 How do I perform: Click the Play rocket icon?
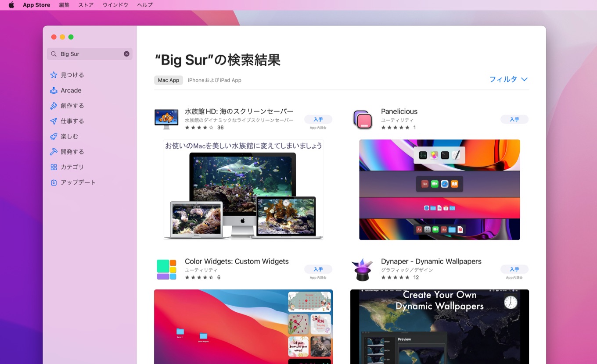(54, 136)
